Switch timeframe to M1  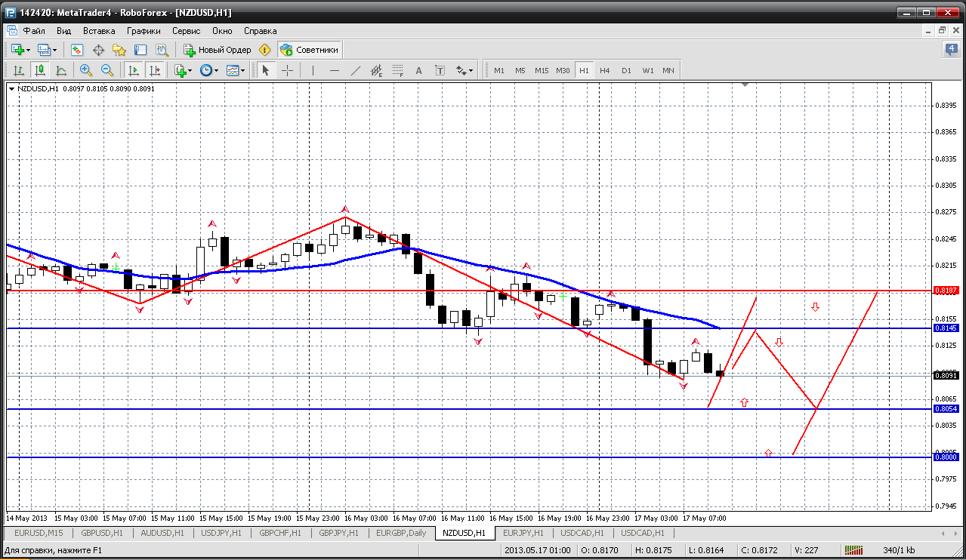click(499, 70)
